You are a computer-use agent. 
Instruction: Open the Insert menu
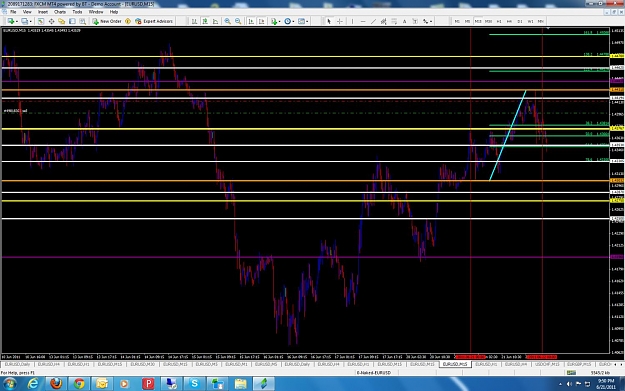(43, 12)
